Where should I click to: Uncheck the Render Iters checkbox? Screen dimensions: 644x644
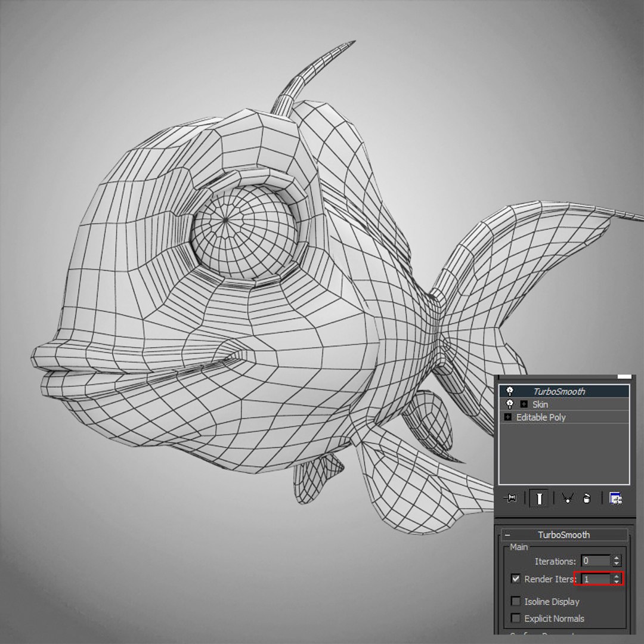tap(516, 578)
